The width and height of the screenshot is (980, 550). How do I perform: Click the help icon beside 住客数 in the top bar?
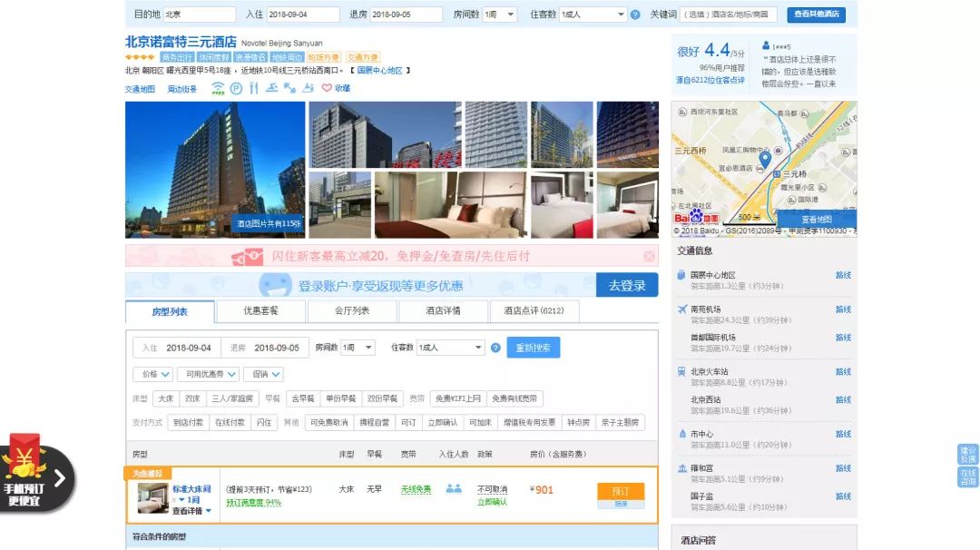point(635,15)
